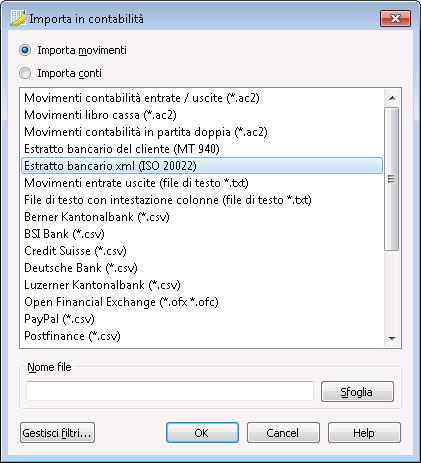Screen dimensions: 421x463
Task: Open Gestisci filtri... settings
Action: click(x=57, y=433)
